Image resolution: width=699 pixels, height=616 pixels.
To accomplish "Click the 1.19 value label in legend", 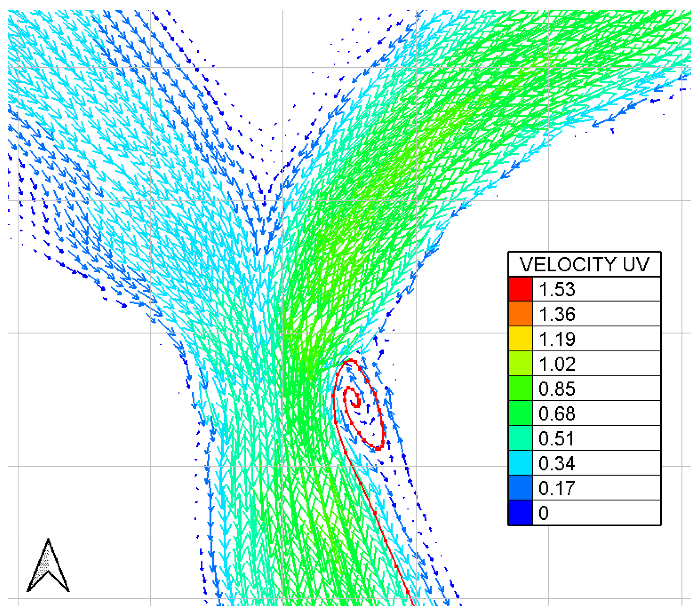I will coord(557,339).
